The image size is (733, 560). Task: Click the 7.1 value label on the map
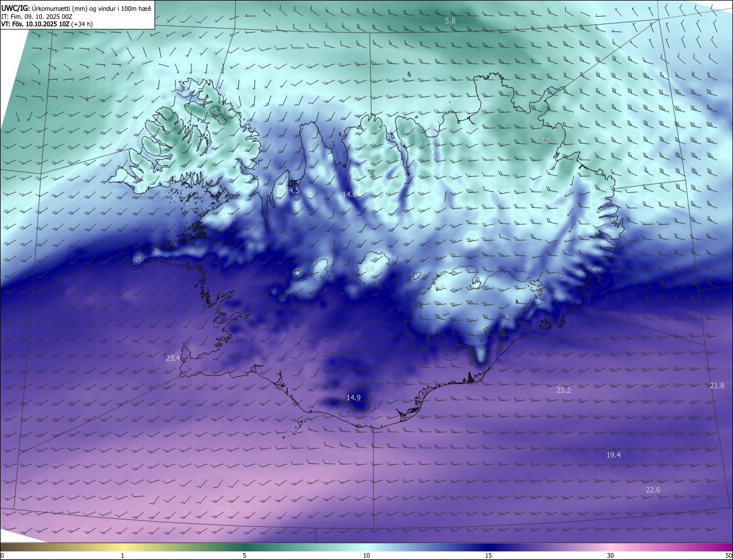tap(423, 145)
